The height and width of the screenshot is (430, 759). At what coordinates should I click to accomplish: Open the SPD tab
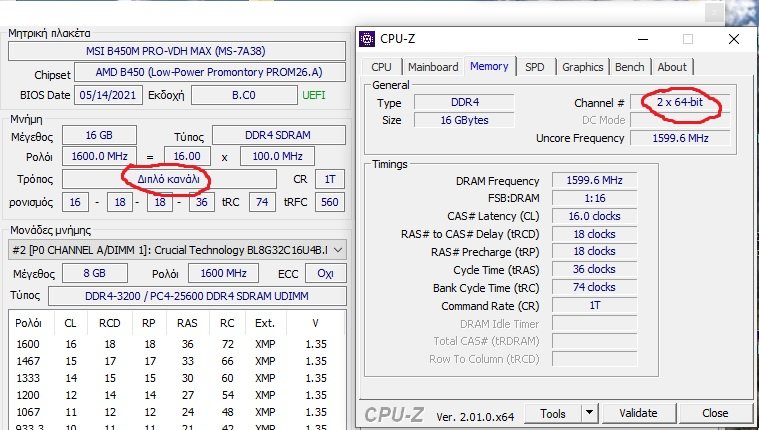click(534, 67)
